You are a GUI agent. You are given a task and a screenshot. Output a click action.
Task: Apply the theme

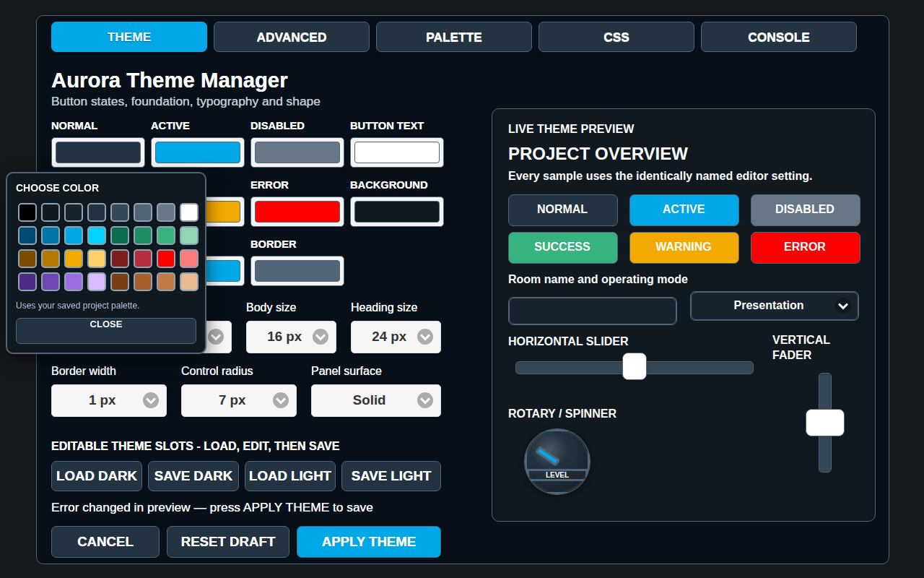[369, 542]
